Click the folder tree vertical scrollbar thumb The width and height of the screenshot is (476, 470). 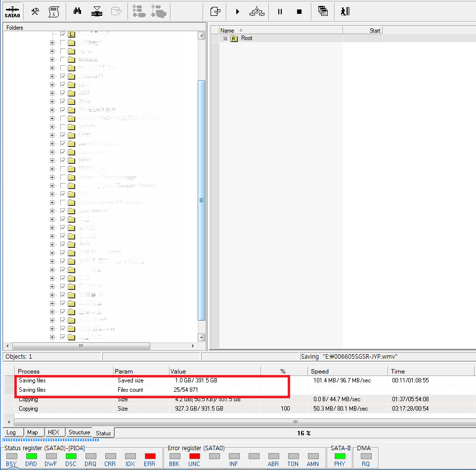tap(201, 200)
